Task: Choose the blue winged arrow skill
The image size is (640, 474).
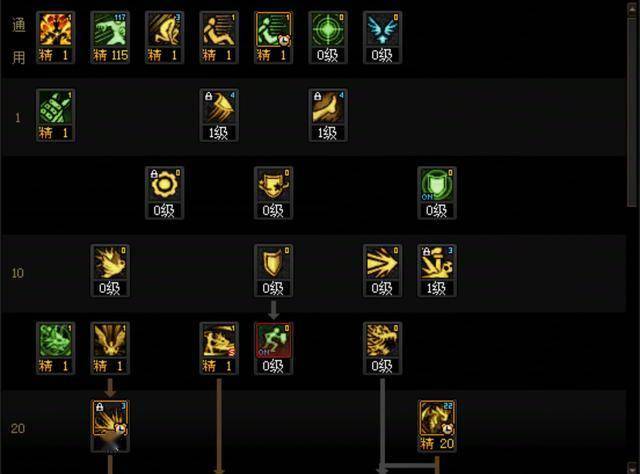Action: click(382, 38)
